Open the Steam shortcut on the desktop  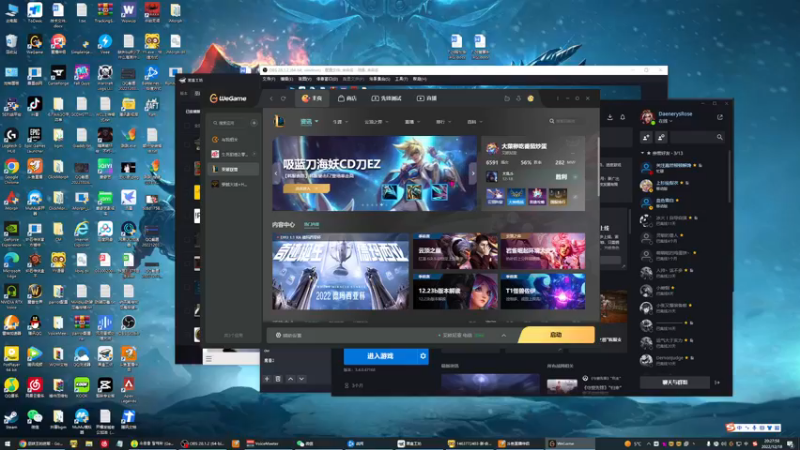click(11, 420)
